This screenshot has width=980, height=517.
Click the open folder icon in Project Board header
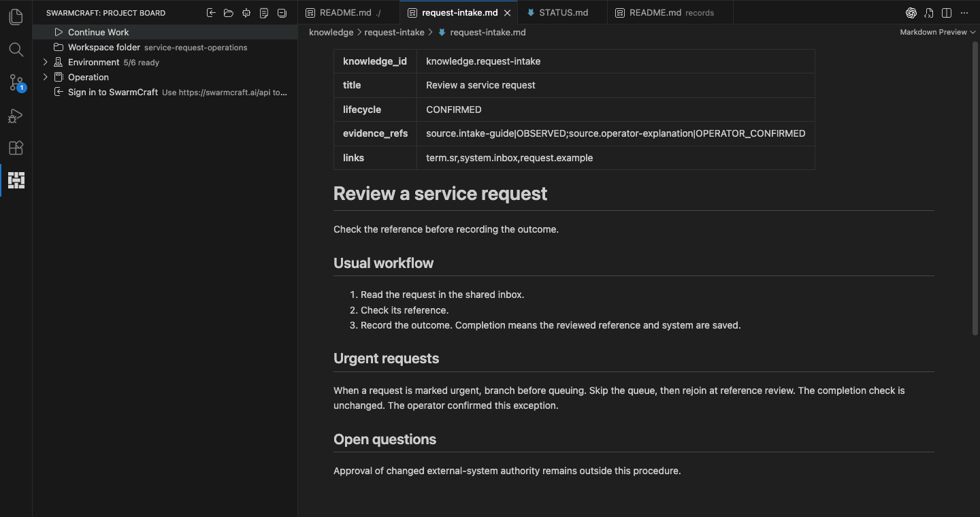pos(229,13)
